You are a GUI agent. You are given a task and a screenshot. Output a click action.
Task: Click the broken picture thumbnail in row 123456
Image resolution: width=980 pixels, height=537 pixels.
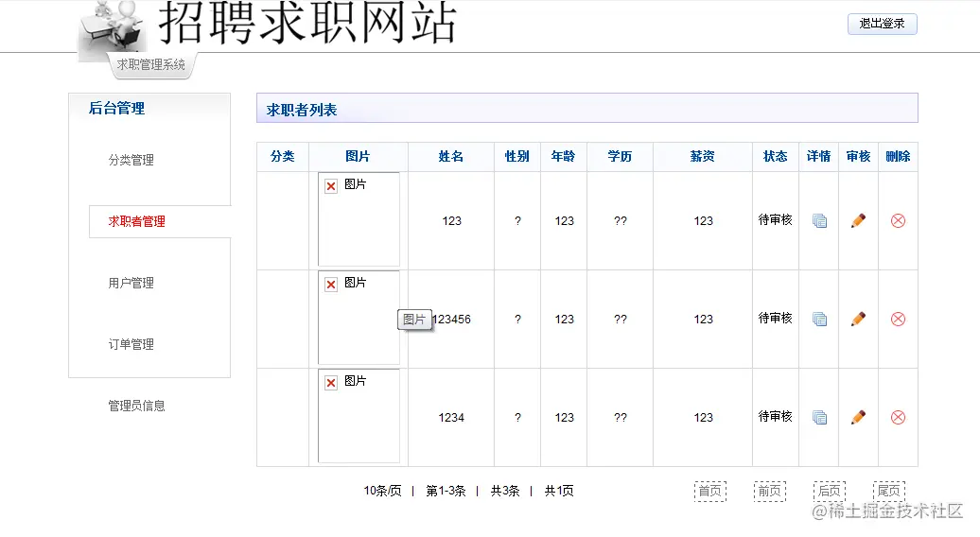[x=359, y=318]
